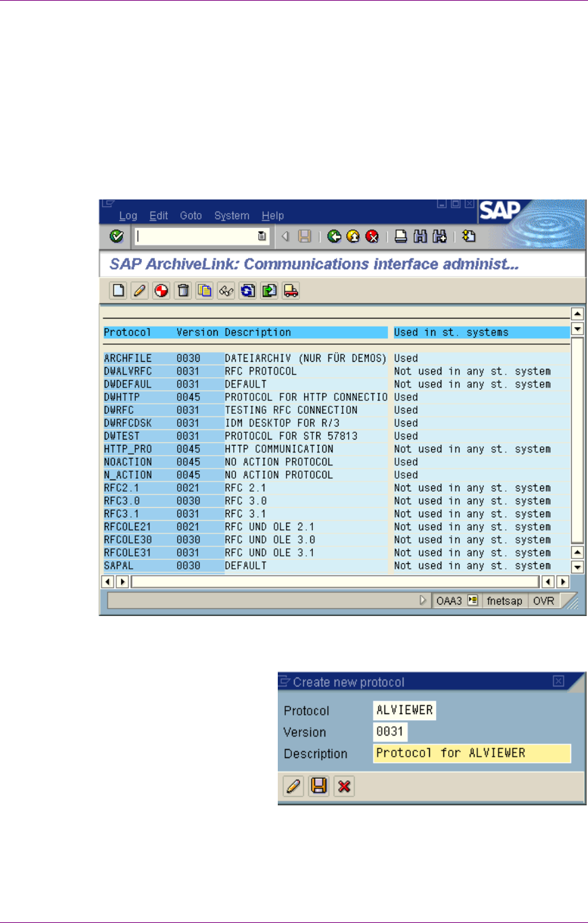Open the Log menu
Viewport: 588px width, 923px height.
coord(128,216)
